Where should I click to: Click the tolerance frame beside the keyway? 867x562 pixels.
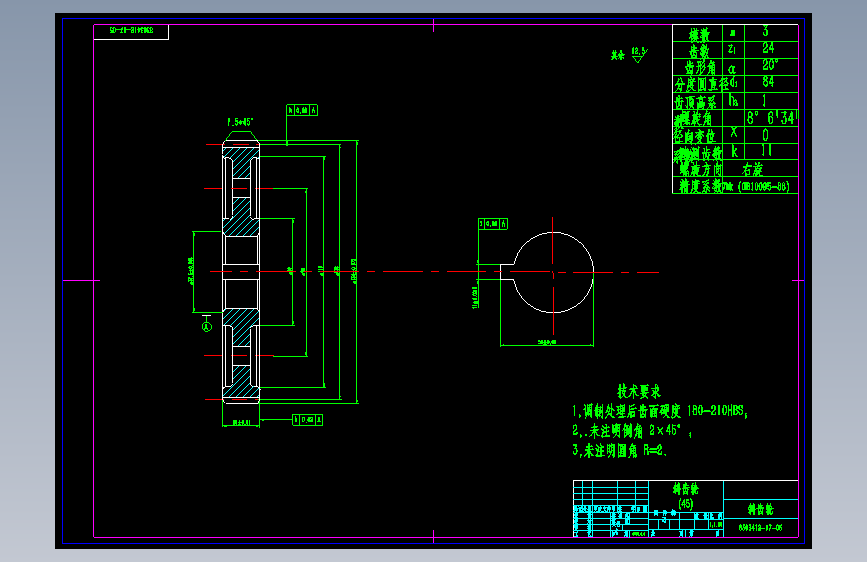point(493,223)
